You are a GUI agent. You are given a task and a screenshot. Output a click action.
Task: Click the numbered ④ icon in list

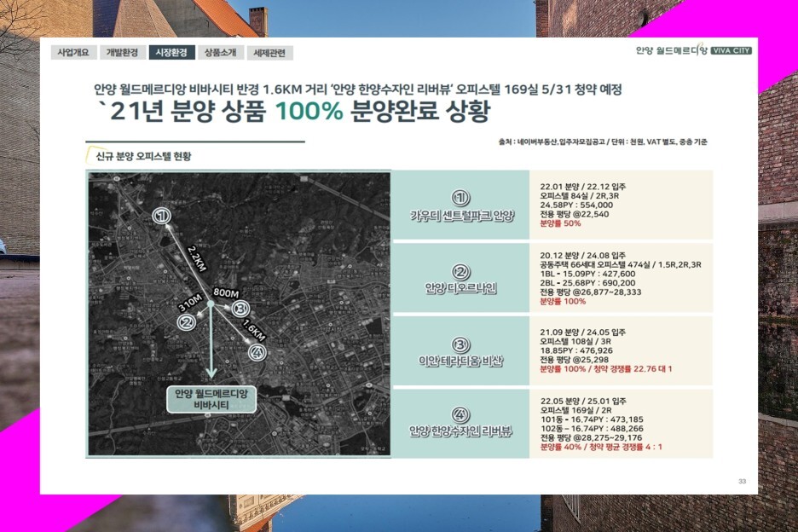[460, 415]
